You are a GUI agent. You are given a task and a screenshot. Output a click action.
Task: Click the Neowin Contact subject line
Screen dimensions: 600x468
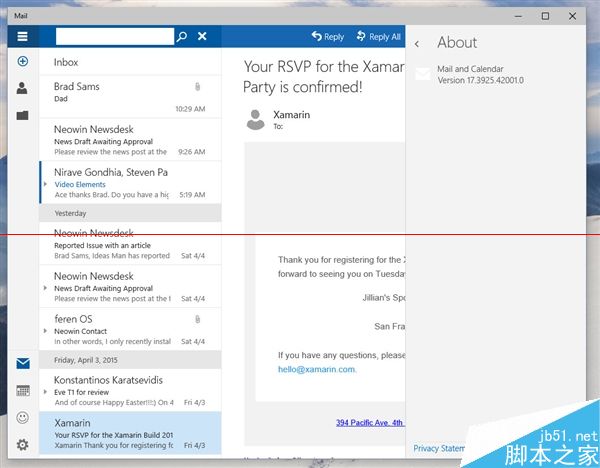(x=80, y=331)
